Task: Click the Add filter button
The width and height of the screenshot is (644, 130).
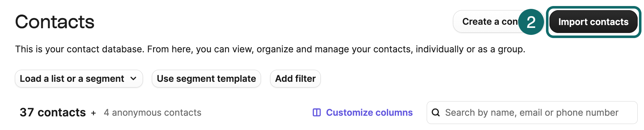Action: tap(295, 79)
